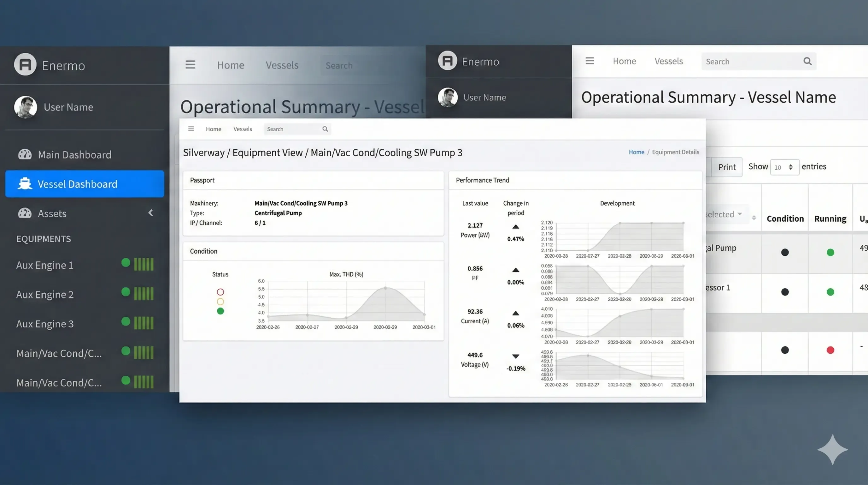The width and height of the screenshot is (868, 485).
Task: Collapse the Assets section with its chevron
Action: click(151, 213)
